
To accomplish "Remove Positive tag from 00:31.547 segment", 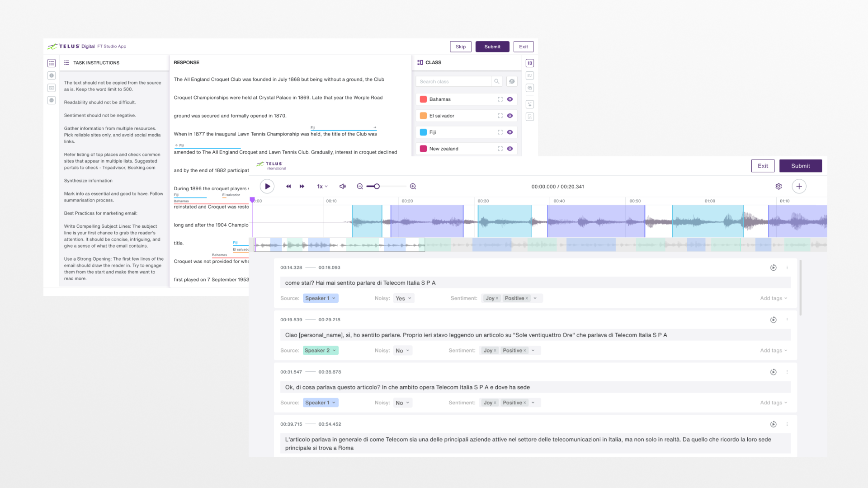I will point(525,403).
